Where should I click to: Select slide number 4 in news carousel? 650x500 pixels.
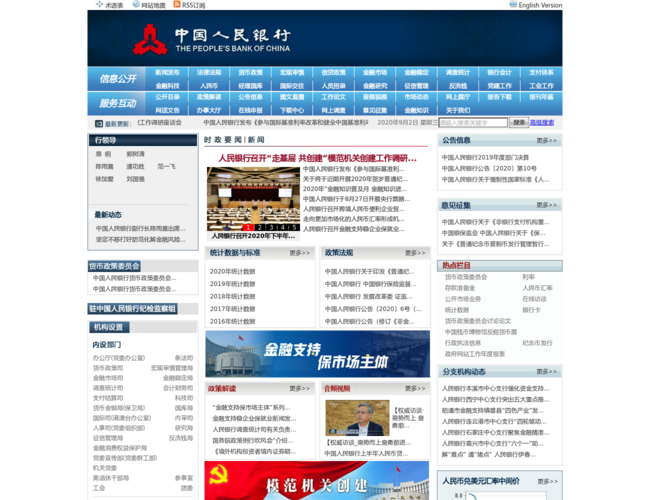coord(283,228)
